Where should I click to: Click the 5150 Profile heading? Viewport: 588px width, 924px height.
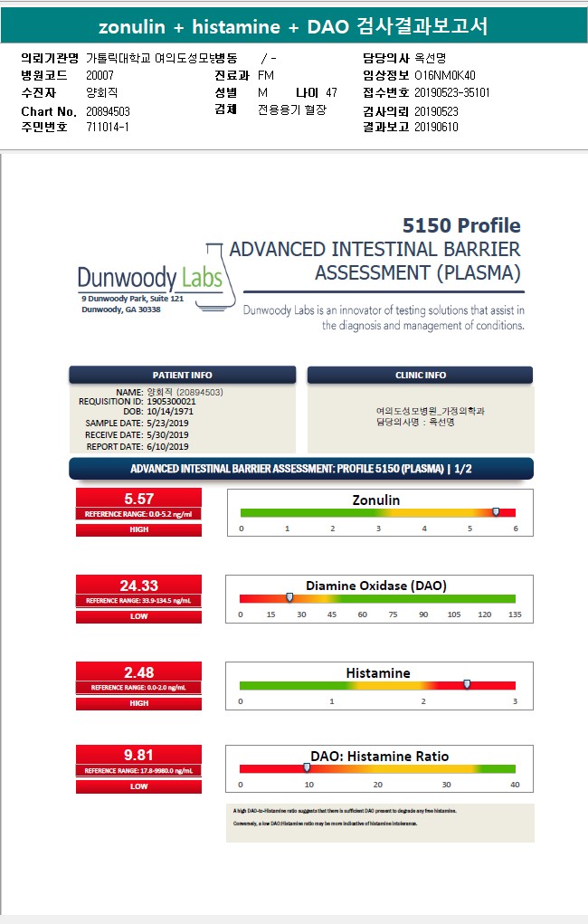(x=461, y=225)
